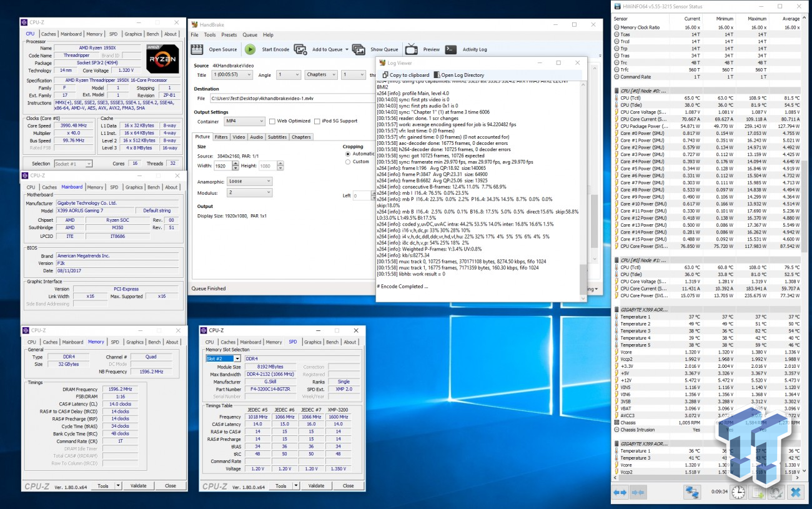The height and width of the screenshot is (509, 812).
Task: Click the HWiNFO log file plus icon
Action: coord(757,492)
